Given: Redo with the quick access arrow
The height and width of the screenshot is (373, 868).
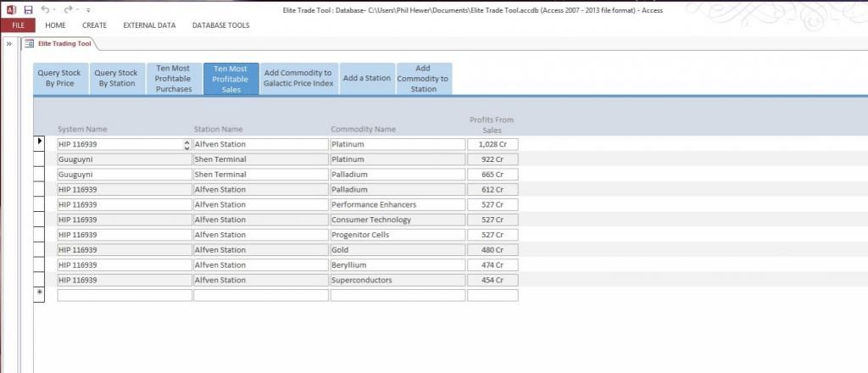Looking at the screenshot, I should coord(68,9).
